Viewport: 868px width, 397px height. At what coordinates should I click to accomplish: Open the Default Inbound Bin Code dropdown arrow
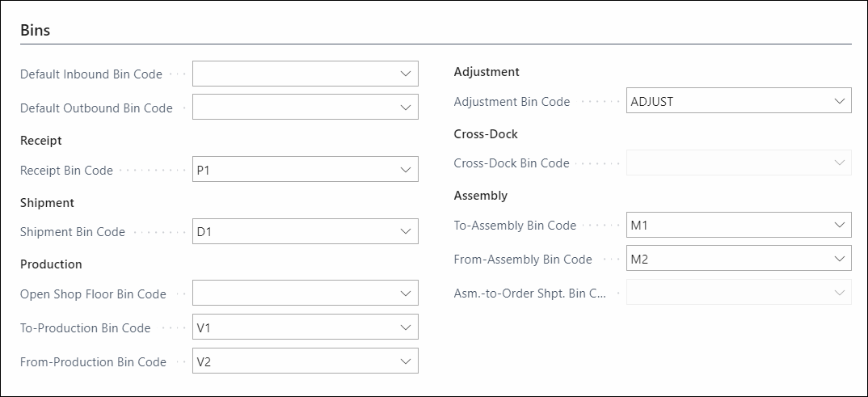click(x=405, y=74)
